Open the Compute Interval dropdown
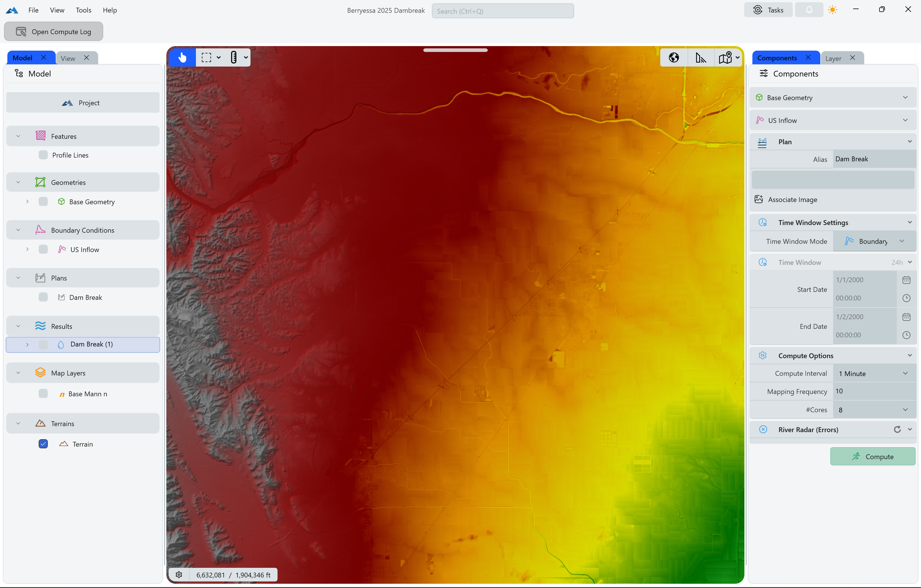 pos(874,374)
